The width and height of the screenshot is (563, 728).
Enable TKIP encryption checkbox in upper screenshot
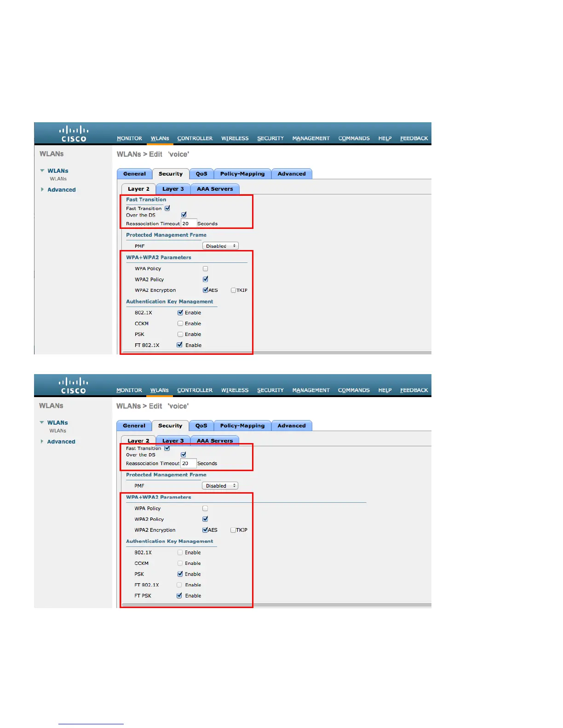click(233, 290)
